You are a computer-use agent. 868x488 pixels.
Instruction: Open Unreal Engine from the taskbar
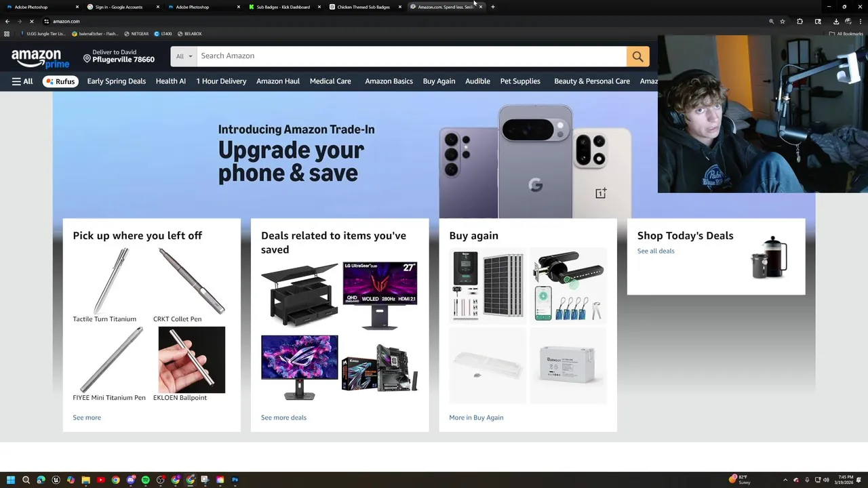(x=56, y=480)
